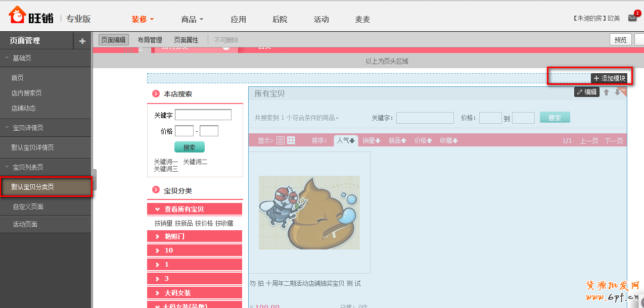
Task: Move the 所有宝贝 module up with arrow icon
Action: point(606,92)
